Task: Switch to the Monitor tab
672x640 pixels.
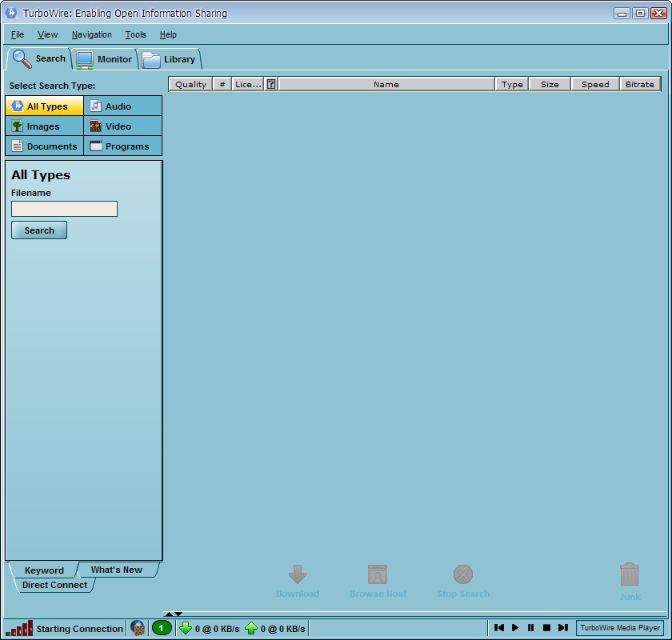Action: 104,59
